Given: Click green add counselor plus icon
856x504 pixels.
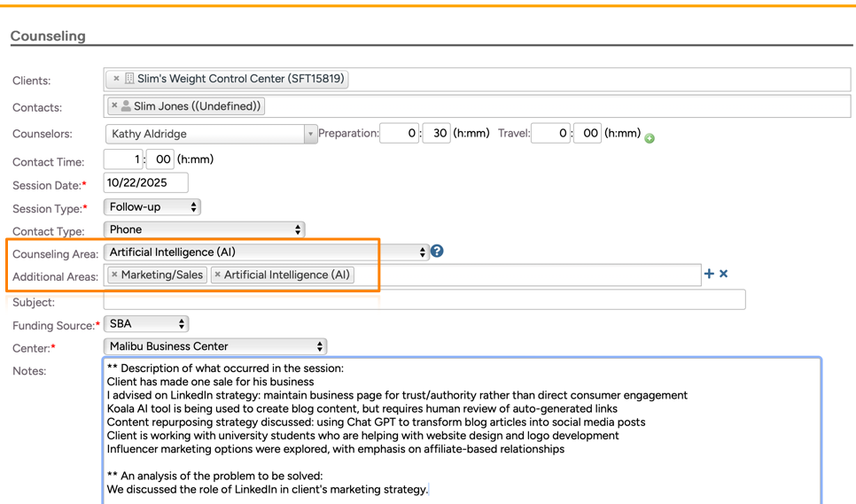Looking at the screenshot, I should pyautogui.click(x=650, y=138).
